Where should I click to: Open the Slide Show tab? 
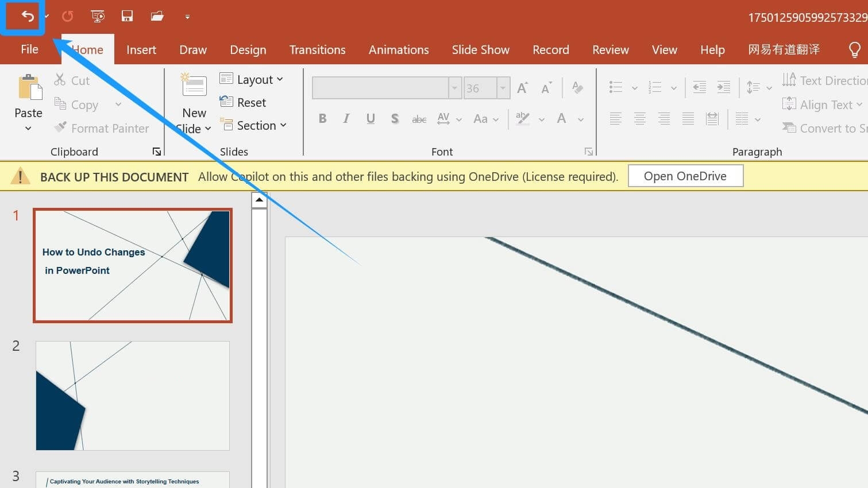(480, 49)
